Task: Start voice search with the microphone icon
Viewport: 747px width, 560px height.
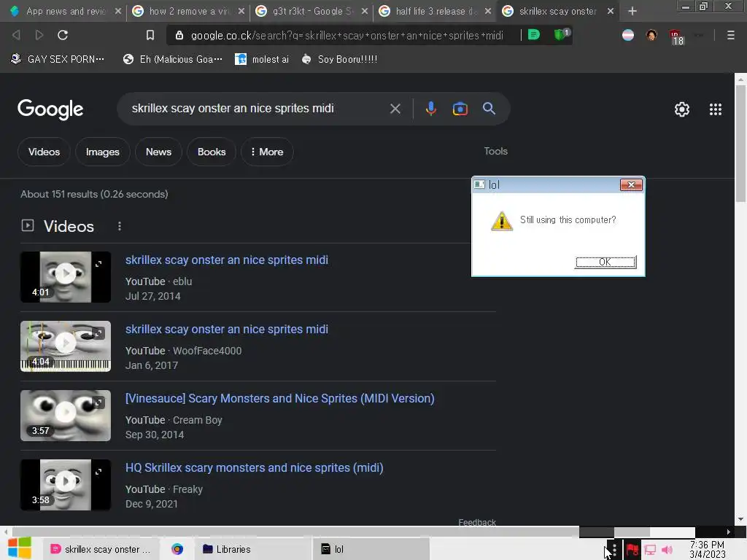Action: (x=430, y=109)
